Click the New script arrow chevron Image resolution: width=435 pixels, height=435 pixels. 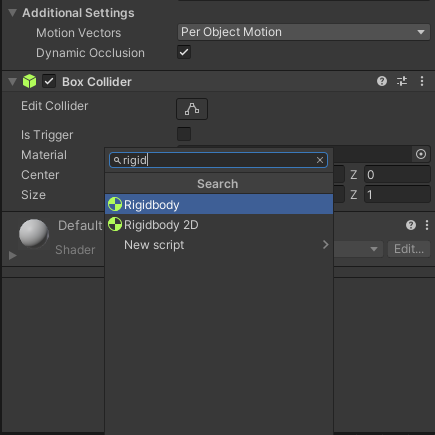click(x=326, y=245)
